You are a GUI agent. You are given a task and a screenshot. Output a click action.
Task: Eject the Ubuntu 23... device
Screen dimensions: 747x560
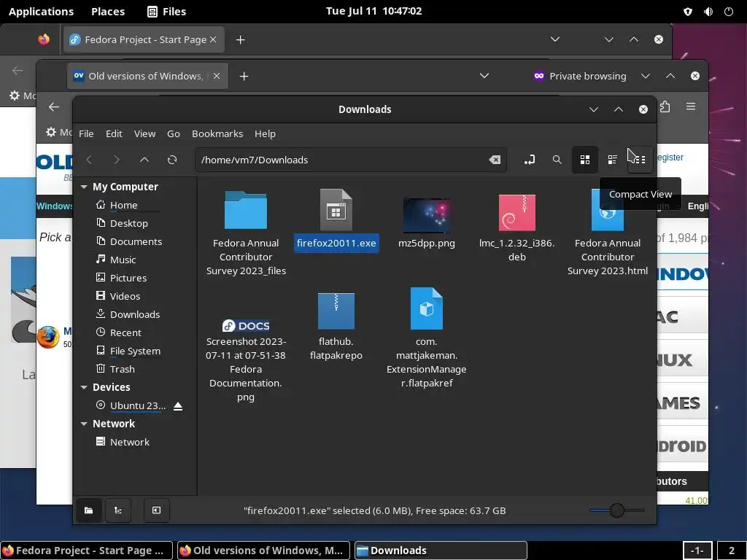click(178, 405)
